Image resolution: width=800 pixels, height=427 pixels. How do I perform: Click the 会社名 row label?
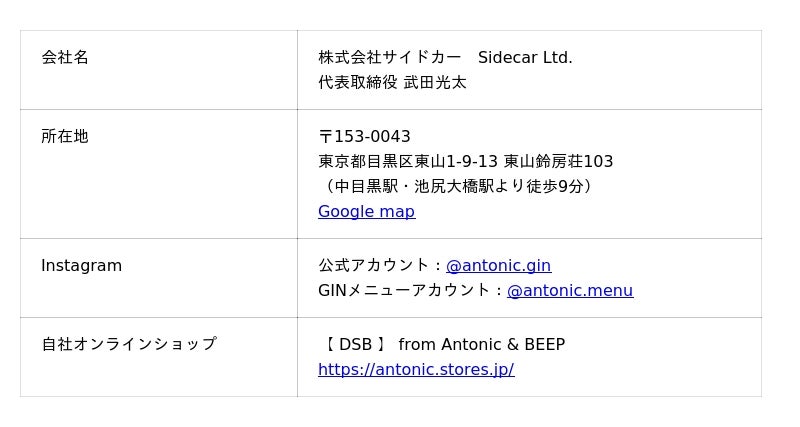coord(65,57)
